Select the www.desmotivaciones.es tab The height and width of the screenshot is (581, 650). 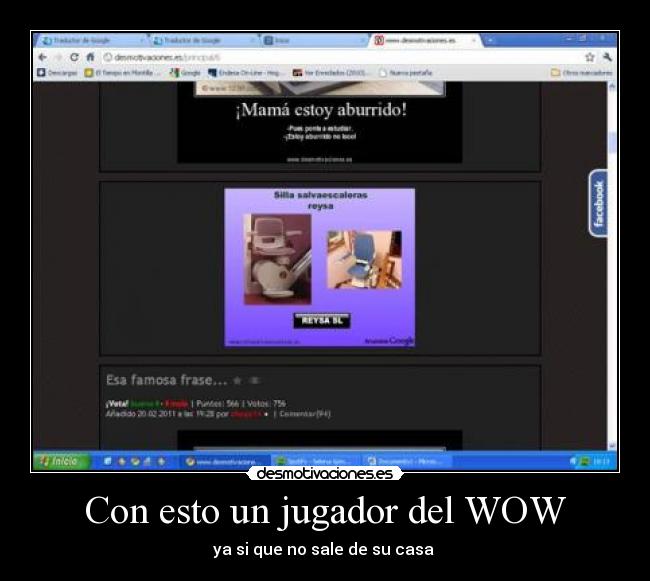[423, 40]
